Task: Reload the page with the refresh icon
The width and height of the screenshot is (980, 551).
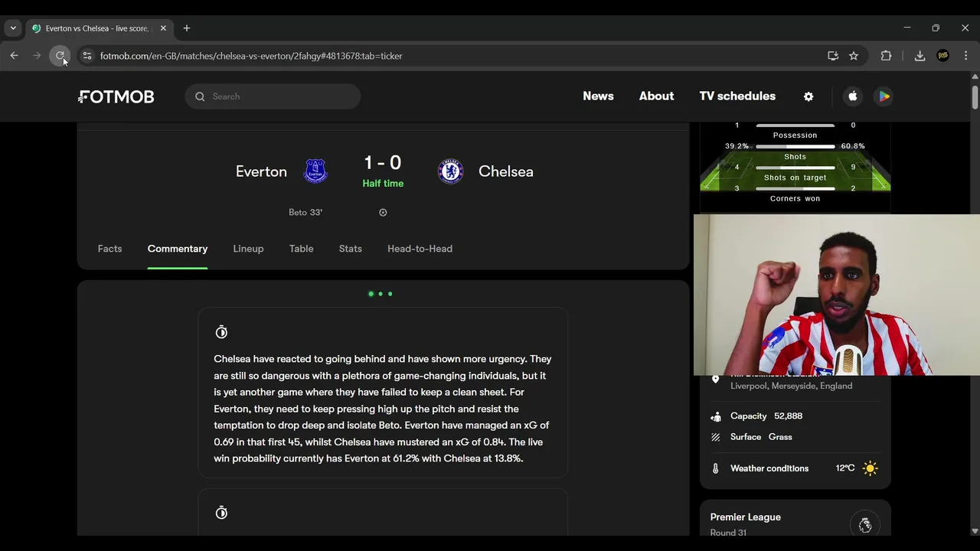Action: [60, 56]
